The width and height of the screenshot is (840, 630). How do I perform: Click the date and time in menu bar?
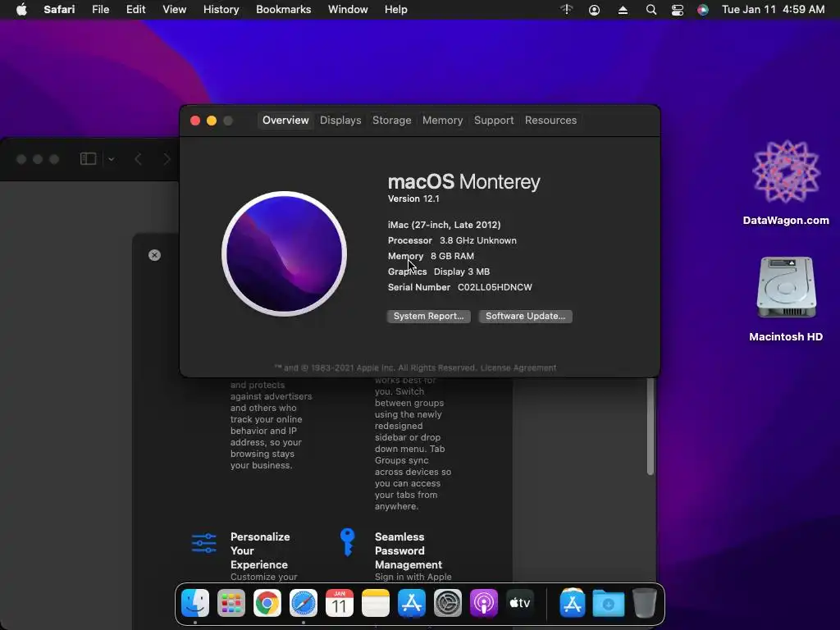click(x=773, y=10)
